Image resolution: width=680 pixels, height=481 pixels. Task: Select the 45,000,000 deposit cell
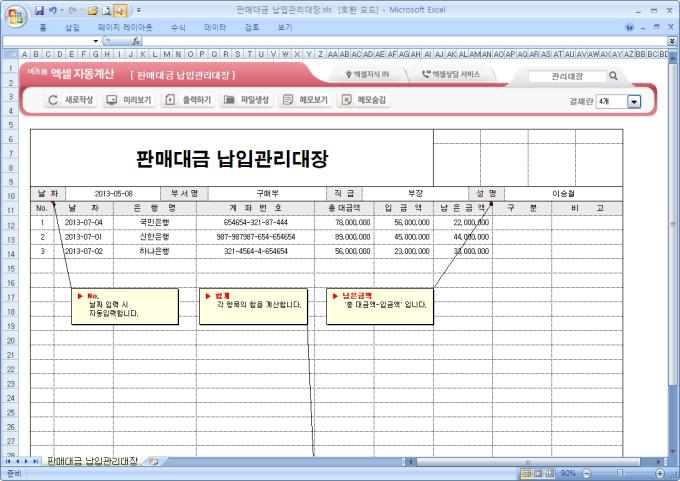pyautogui.click(x=404, y=237)
